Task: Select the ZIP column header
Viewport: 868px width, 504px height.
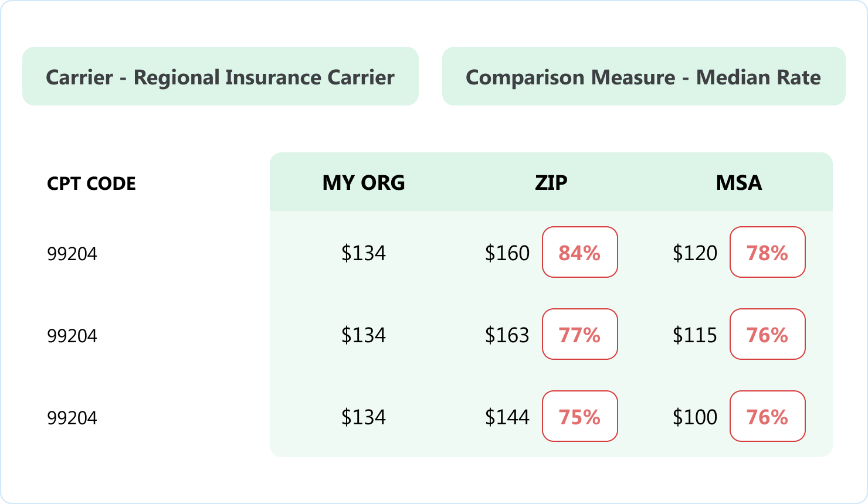Action: [551, 183]
